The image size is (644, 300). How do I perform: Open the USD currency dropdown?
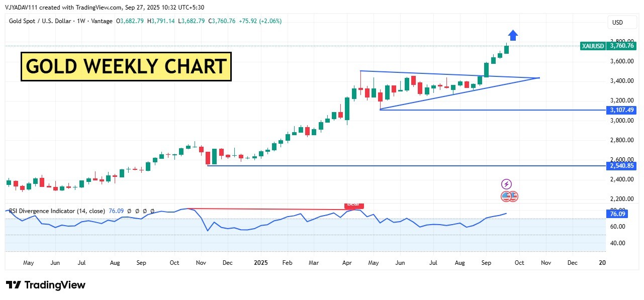[617, 23]
